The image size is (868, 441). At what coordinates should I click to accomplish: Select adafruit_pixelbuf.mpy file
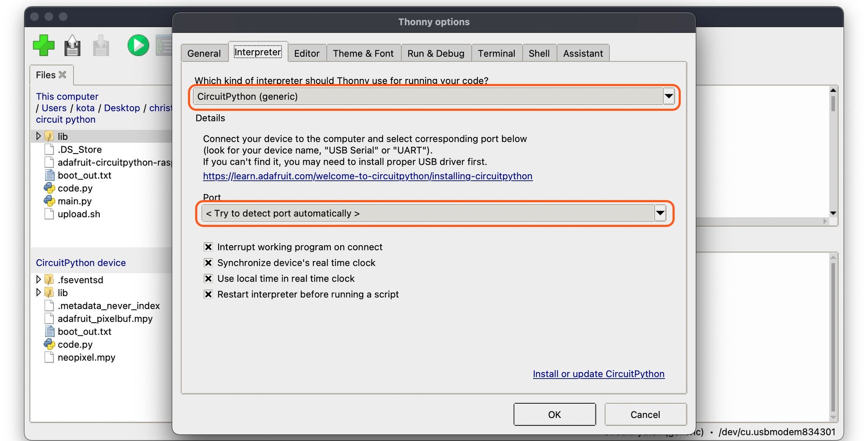(105, 319)
